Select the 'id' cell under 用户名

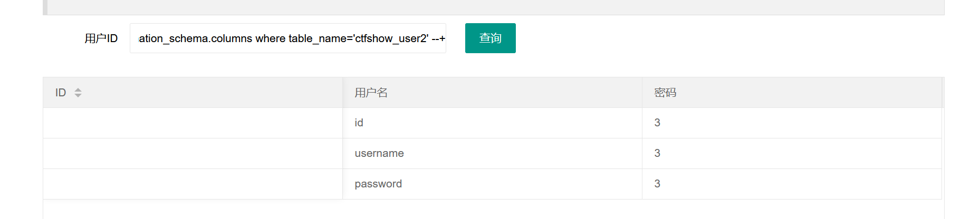point(359,123)
